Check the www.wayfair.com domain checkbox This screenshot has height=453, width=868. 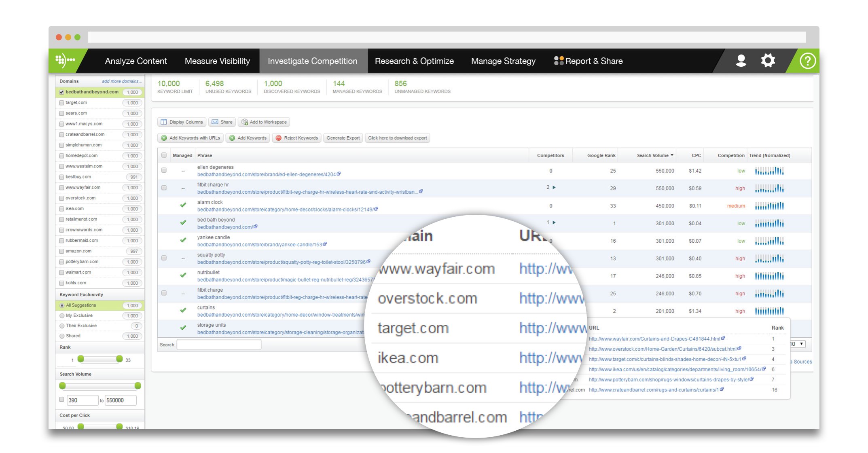click(62, 188)
